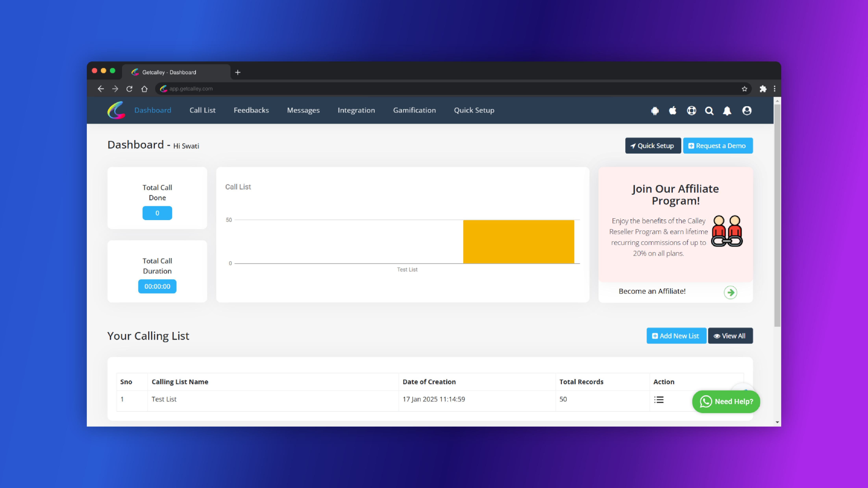
Task: Reload the page with refresh icon
Action: click(x=129, y=89)
